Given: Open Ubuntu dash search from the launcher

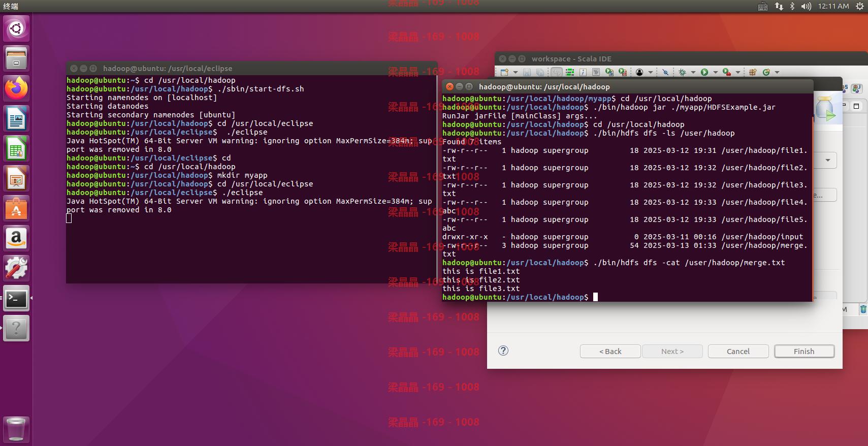Looking at the screenshot, I should (16, 28).
